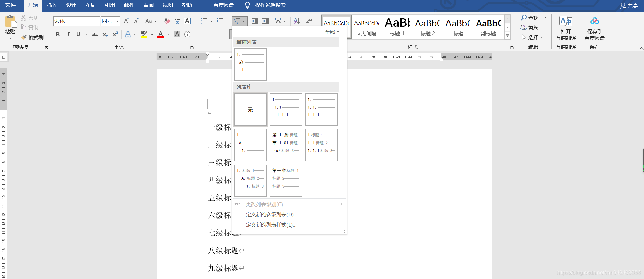Click the decrease indent icon
644x279 pixels.
[255, 21]
